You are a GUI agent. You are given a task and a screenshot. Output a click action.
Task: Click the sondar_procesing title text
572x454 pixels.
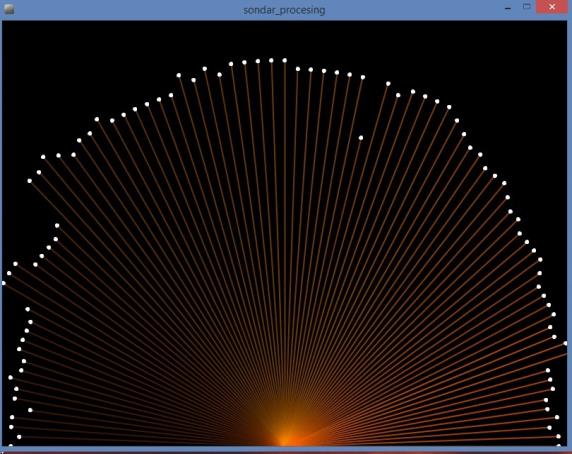[284, 10]
